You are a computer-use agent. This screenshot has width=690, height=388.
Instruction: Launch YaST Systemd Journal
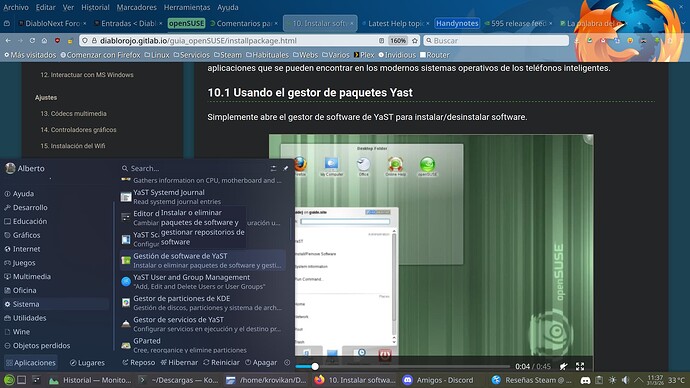pos(202,197)
